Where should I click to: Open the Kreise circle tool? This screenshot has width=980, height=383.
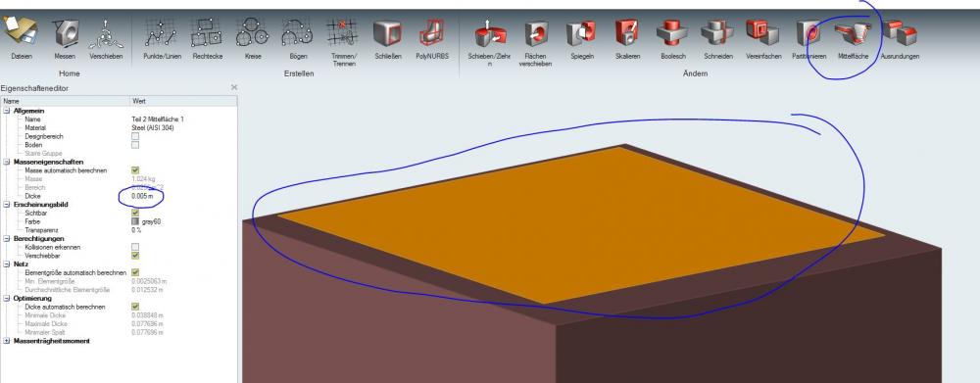tap(252, 33)
